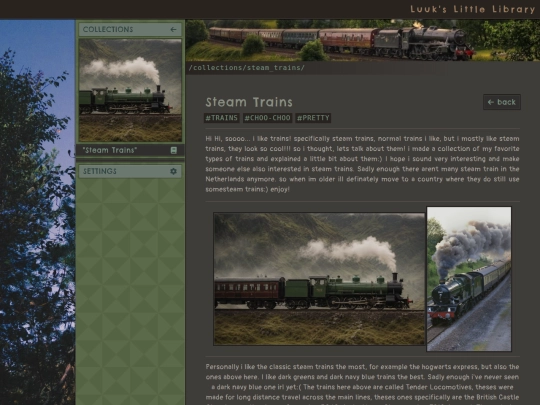
Task: Click the banner image of the long train
Action: coord(363,40)
